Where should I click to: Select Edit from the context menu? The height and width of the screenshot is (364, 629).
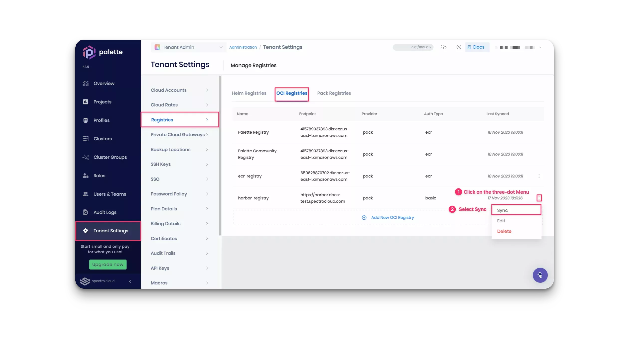point(502,221)
